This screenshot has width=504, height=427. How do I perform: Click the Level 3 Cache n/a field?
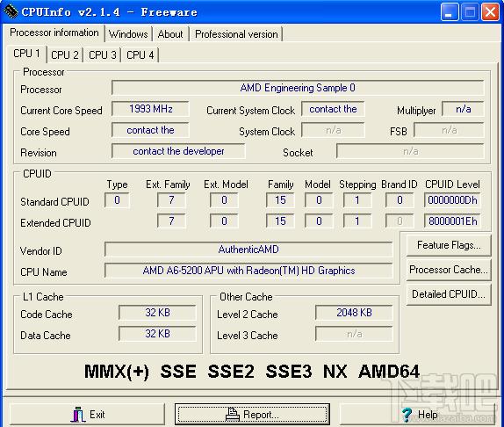click(x=354, y=334)
